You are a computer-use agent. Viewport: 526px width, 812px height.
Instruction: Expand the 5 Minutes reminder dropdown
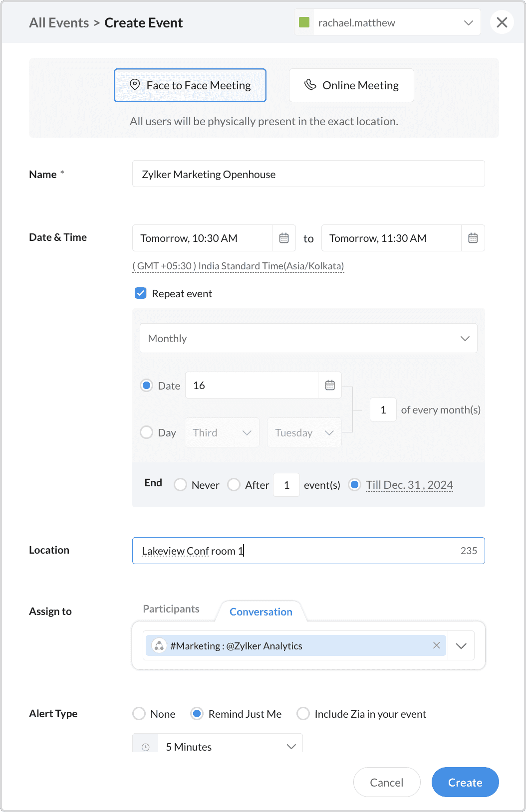click(x=291, y=747)
